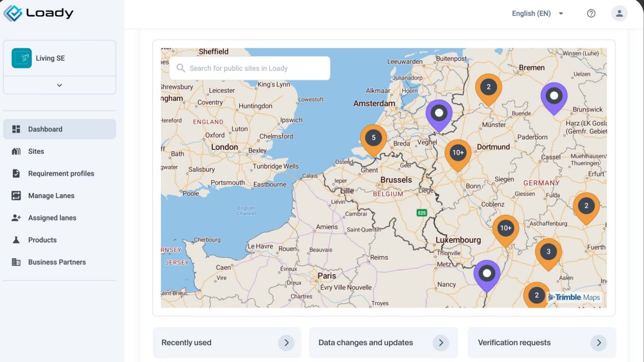This screenshot has height=362, width=644.
Task: Click the Loady logo icon
Action: click(x=13, y=13)
